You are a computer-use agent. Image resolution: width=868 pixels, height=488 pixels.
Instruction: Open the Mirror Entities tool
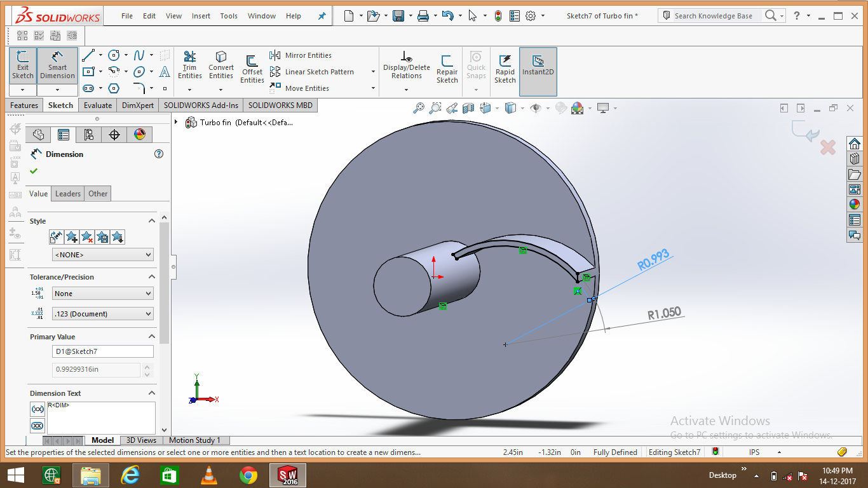point(305,55)
